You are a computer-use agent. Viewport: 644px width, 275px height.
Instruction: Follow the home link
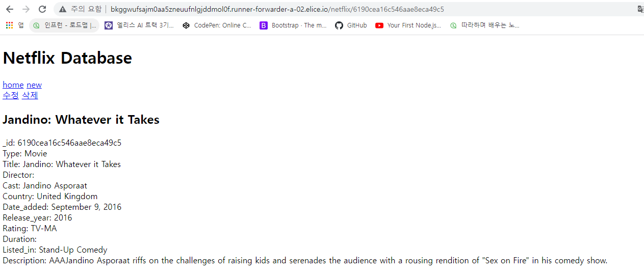coord(13,85)
